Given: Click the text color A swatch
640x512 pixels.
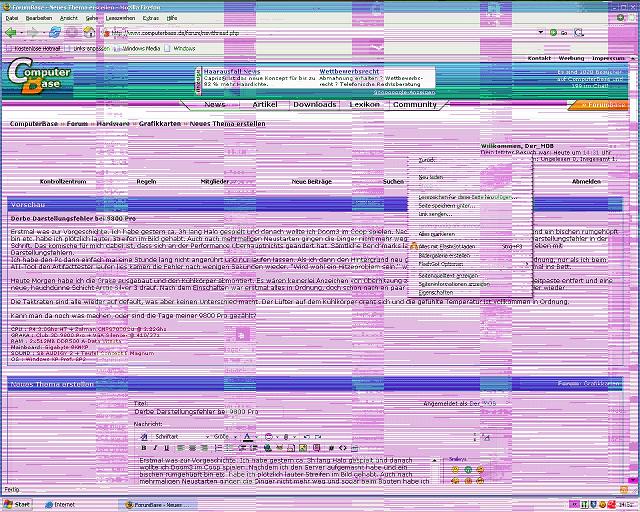Looking at the screenshot, I should click(247, 436).
